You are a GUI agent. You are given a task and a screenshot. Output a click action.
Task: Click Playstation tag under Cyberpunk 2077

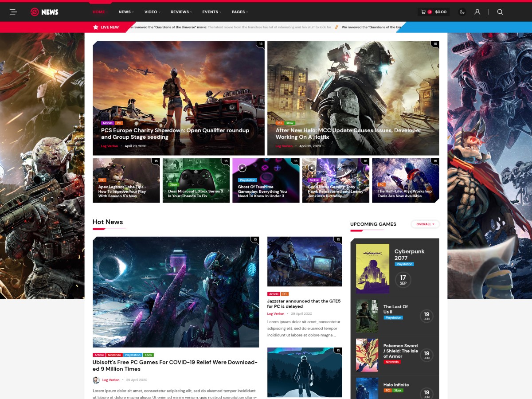click(x=404, y=264)
